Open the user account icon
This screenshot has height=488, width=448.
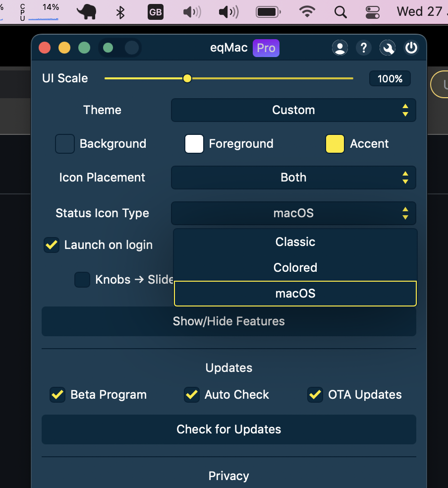coord(340,48)
